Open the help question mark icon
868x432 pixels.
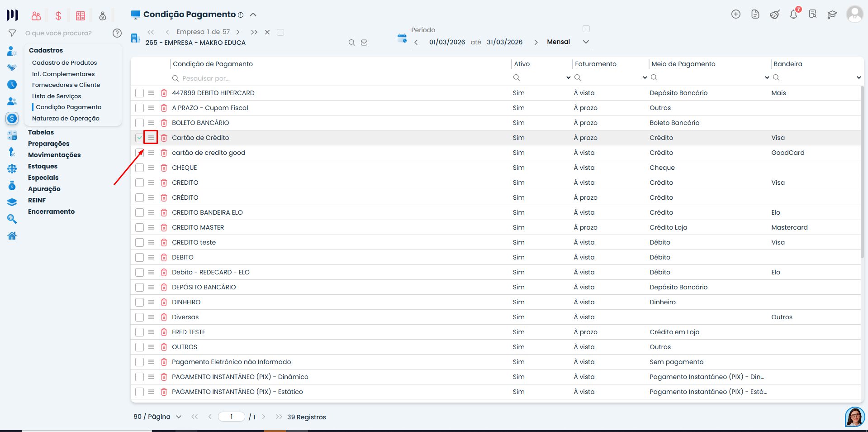(117, 33)
